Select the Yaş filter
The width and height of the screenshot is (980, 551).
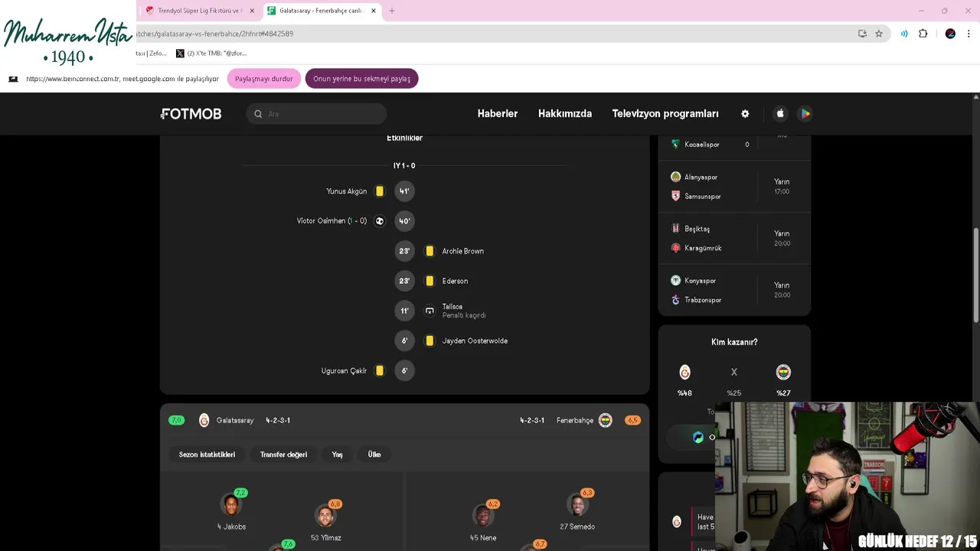pyautogui.click(x=337, y=455)
